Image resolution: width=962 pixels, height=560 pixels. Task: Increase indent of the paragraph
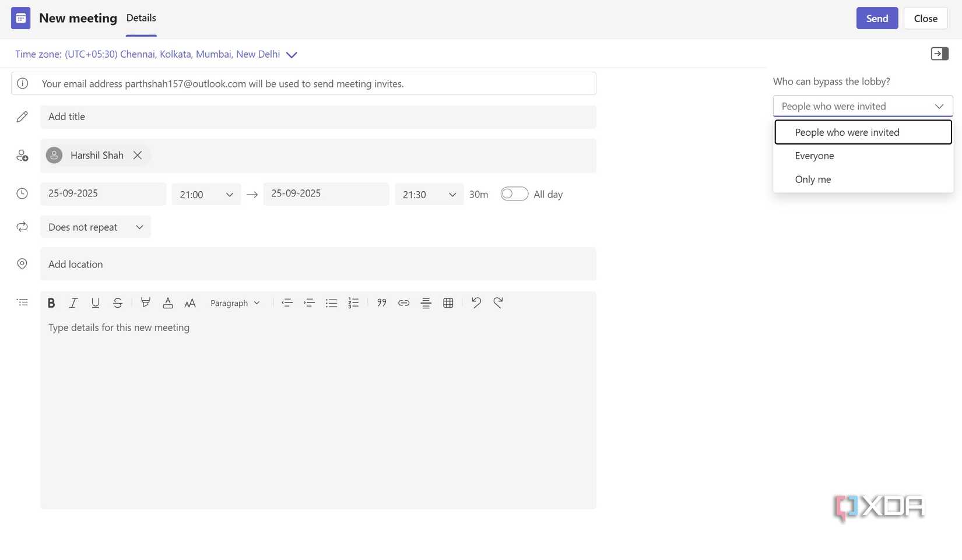pos(309,303)
